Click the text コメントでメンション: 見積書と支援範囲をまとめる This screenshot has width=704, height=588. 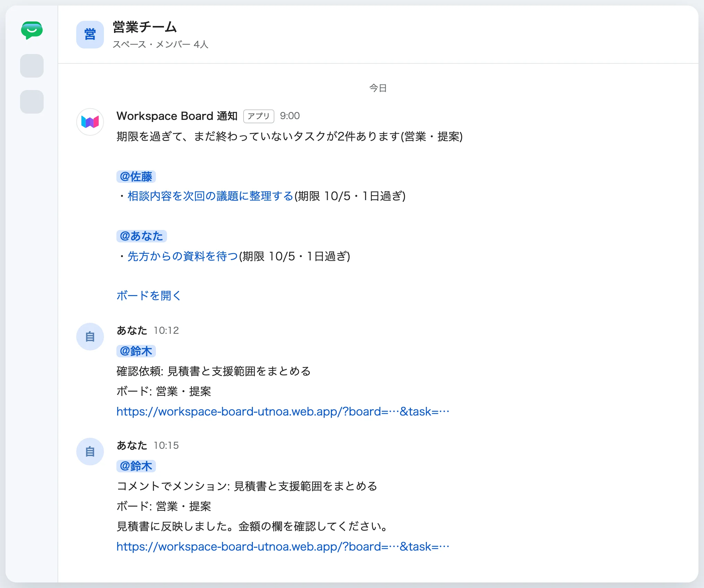coord(247,486)
